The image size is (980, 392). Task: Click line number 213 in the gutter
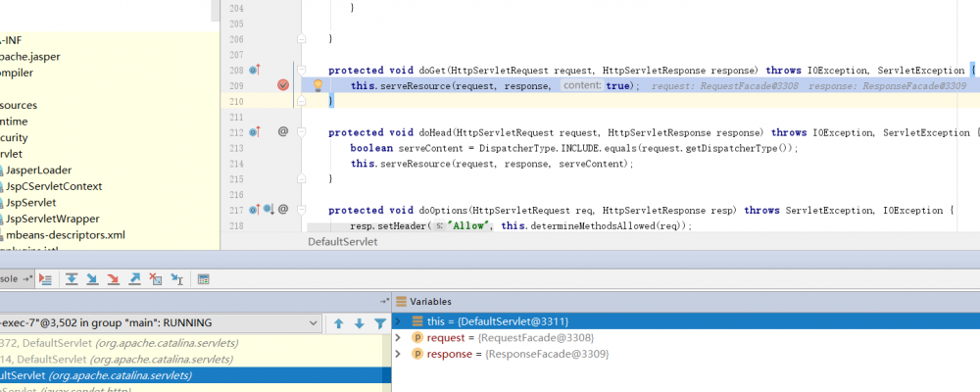tap(236, 148)
